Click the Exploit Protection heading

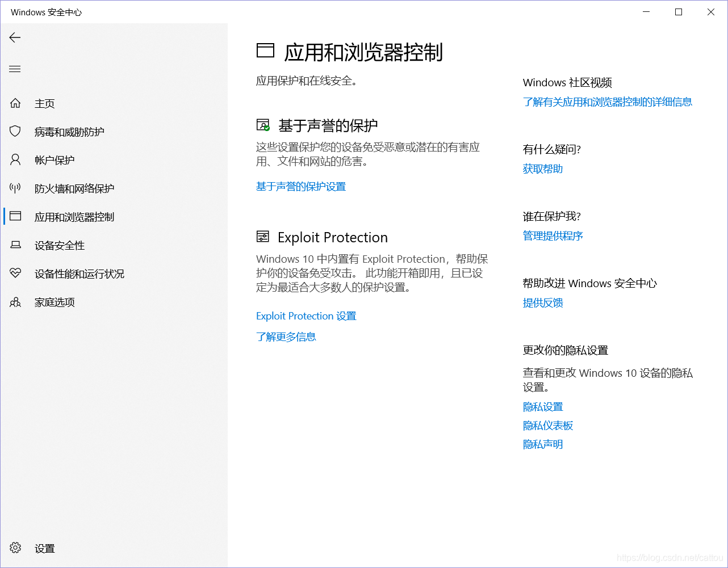click(x=333, y=237)
